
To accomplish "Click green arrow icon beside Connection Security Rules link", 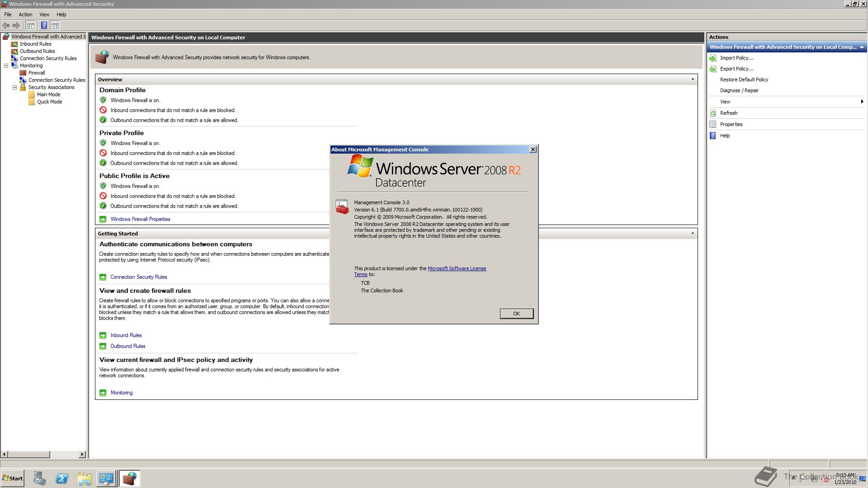I will tap(103, 277).
